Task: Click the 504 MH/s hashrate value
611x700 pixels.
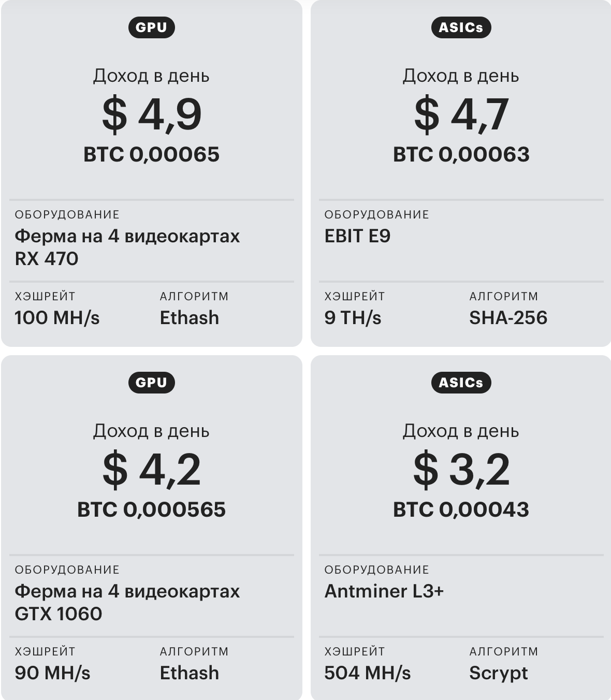Action: (367, 673)
